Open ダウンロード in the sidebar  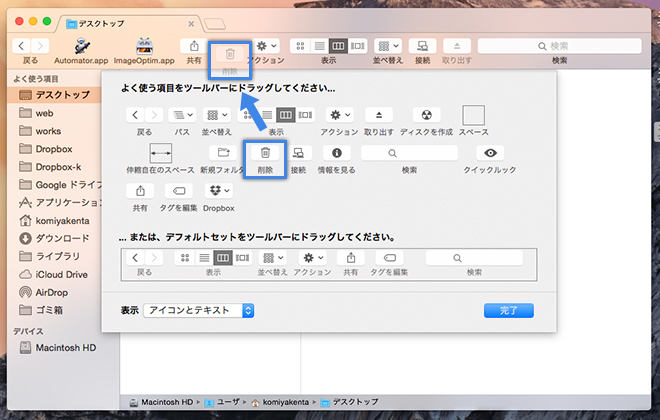[55, 239]
